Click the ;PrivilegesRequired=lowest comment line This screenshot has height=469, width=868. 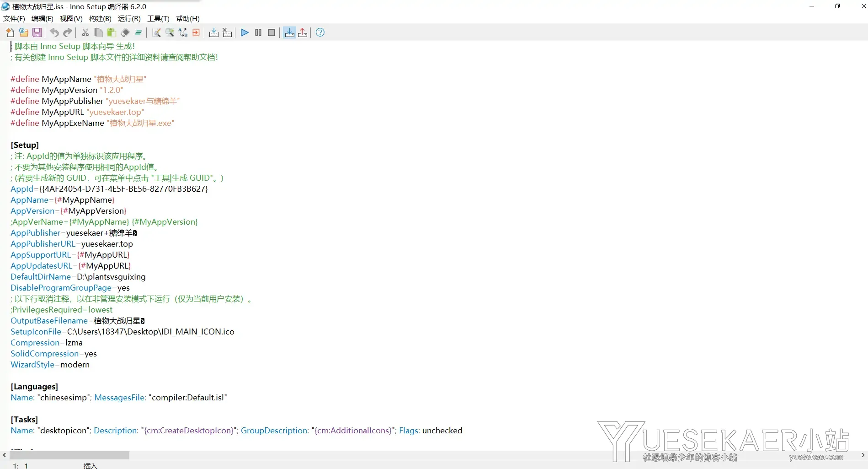(x=61, y=310)
